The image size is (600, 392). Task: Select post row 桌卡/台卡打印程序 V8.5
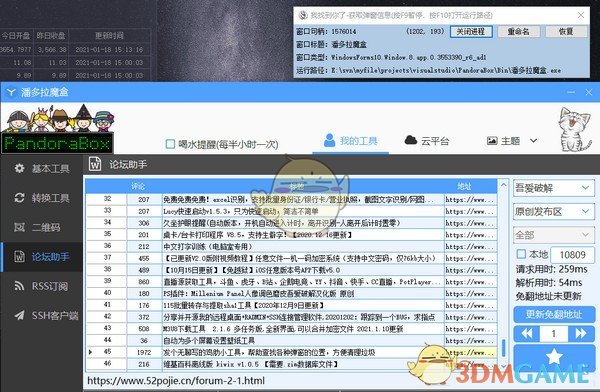coord(292,235)
